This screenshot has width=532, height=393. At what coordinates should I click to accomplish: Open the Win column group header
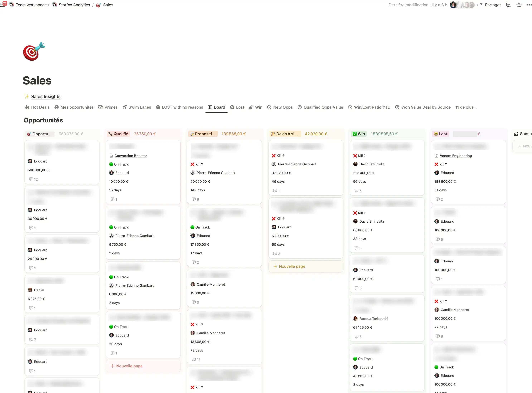pos(359,134)
